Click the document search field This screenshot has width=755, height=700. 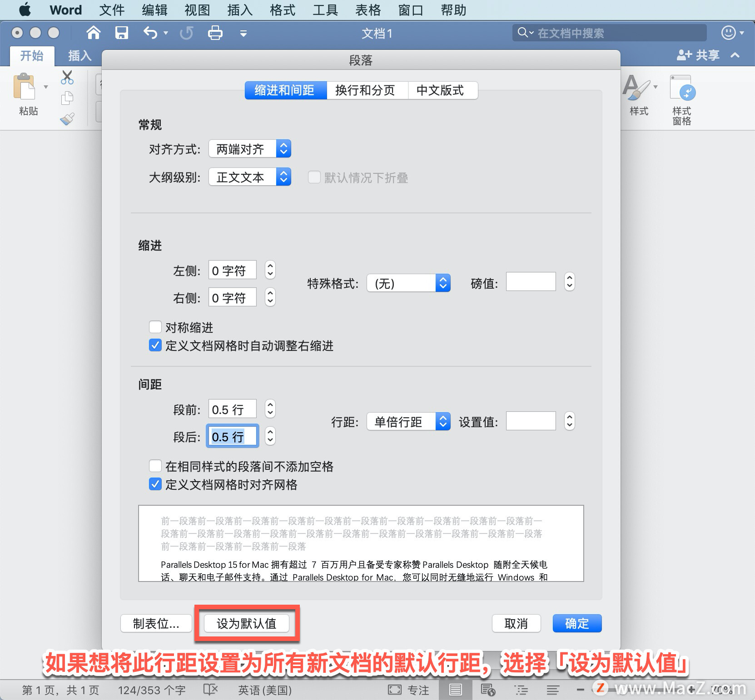[x=609, y=32]
